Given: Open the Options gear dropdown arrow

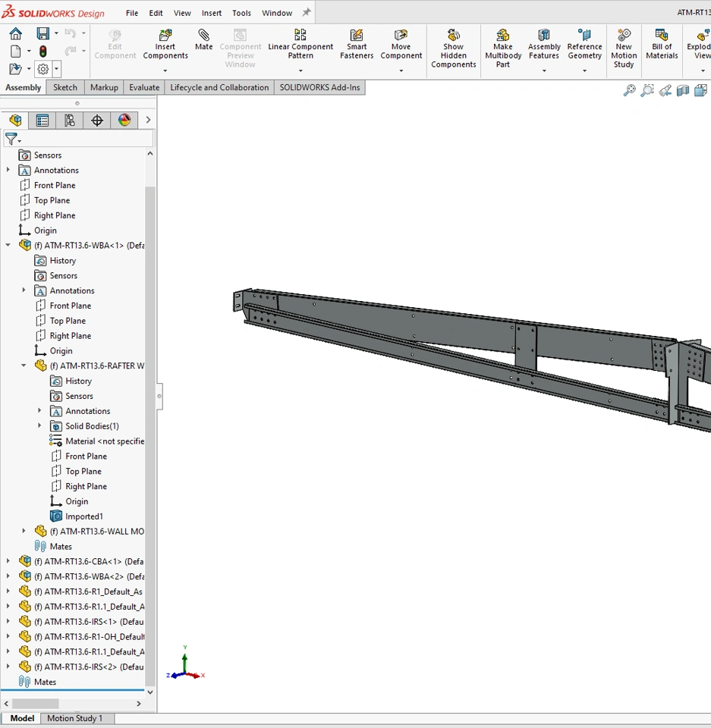Looking at the screenshot, I should point(56,69).
